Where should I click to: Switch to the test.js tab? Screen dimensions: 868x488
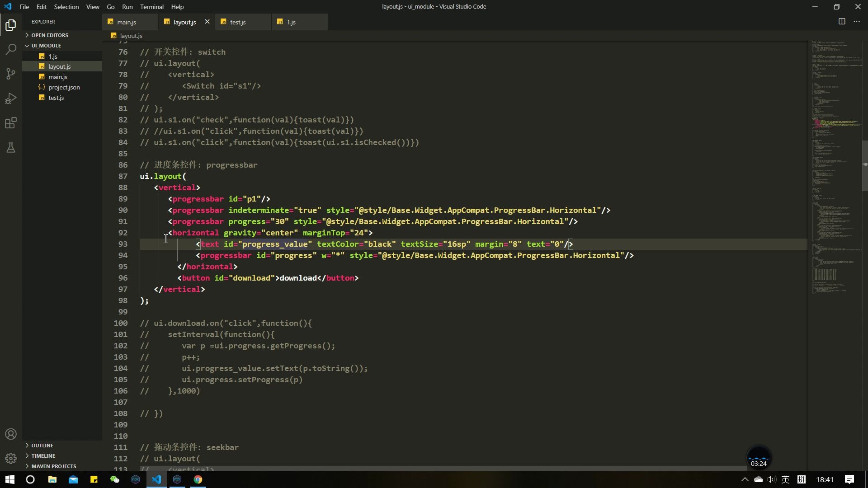[x=238, y=22]
